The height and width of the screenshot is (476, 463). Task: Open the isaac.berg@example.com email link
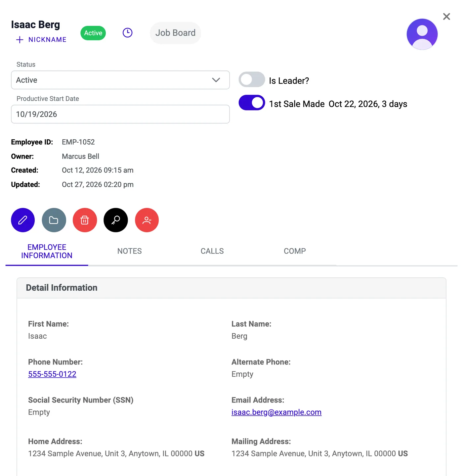(276, 412)
